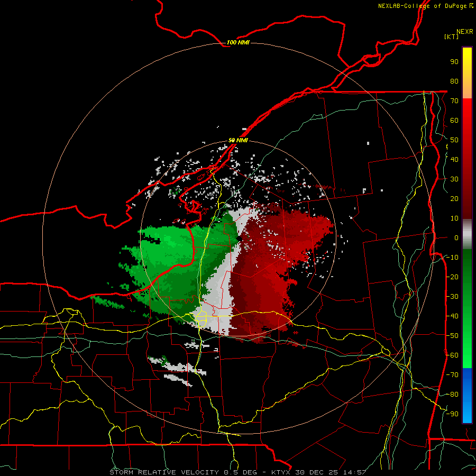
Task: Click the positive 80 scale value
Action: [454, 81]
